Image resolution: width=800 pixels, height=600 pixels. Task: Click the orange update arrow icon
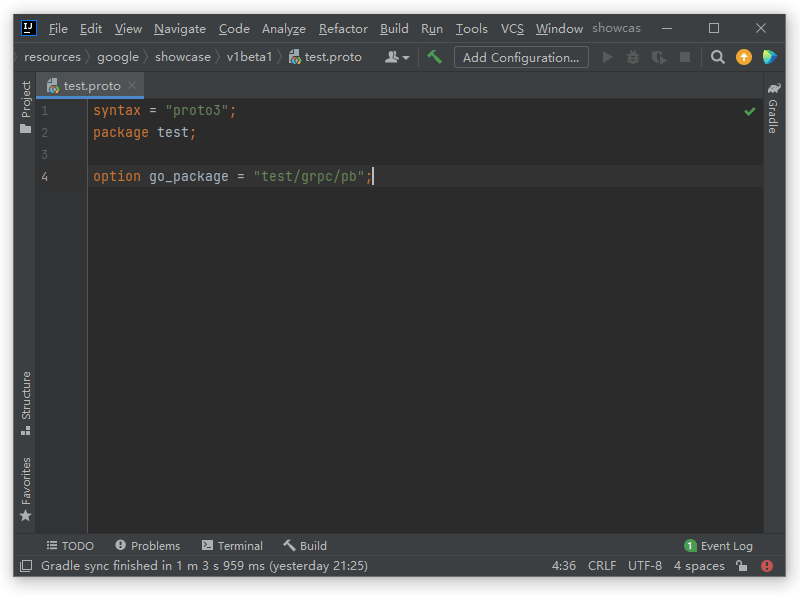pos(744,57)
